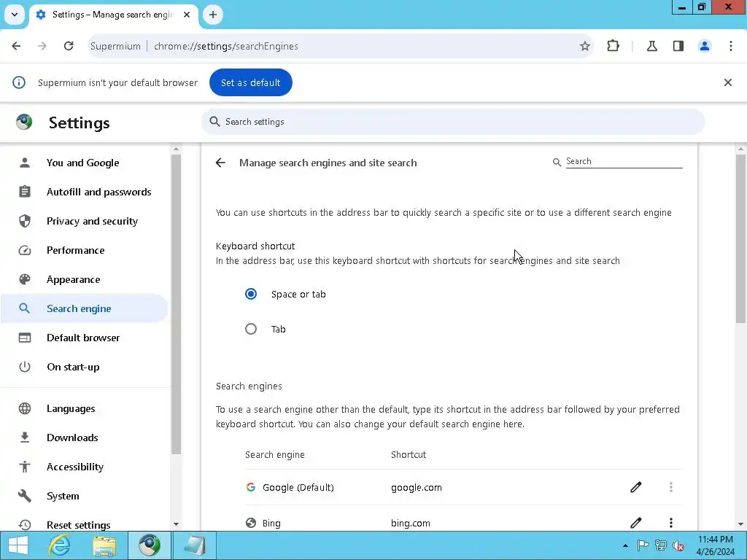Open Default browser settings
747x560 pixels.
pos(85,338)
